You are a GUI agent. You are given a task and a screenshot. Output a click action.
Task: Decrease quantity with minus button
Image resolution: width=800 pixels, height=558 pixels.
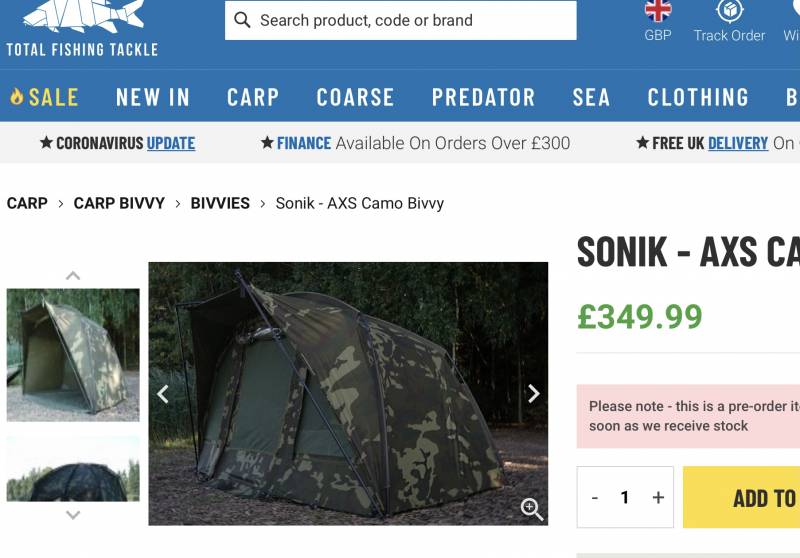[x=595, y=497]
